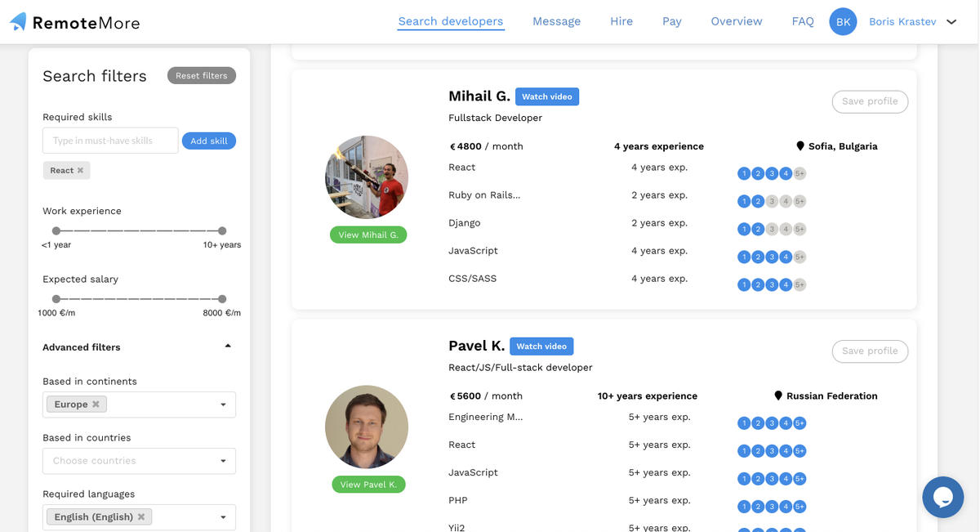Click the Work experience 10+ years handle
This screenshot has width=980, height=532.
point(222,230)
